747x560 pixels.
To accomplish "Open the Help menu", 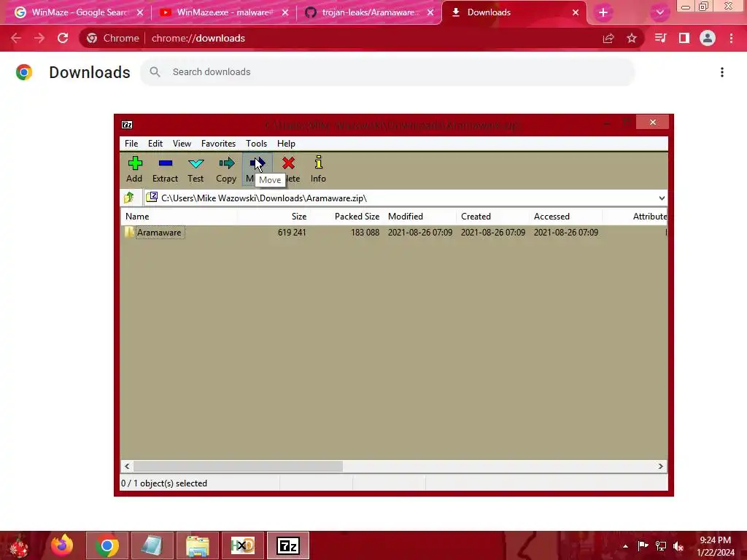I will click(x=286, y=144).
